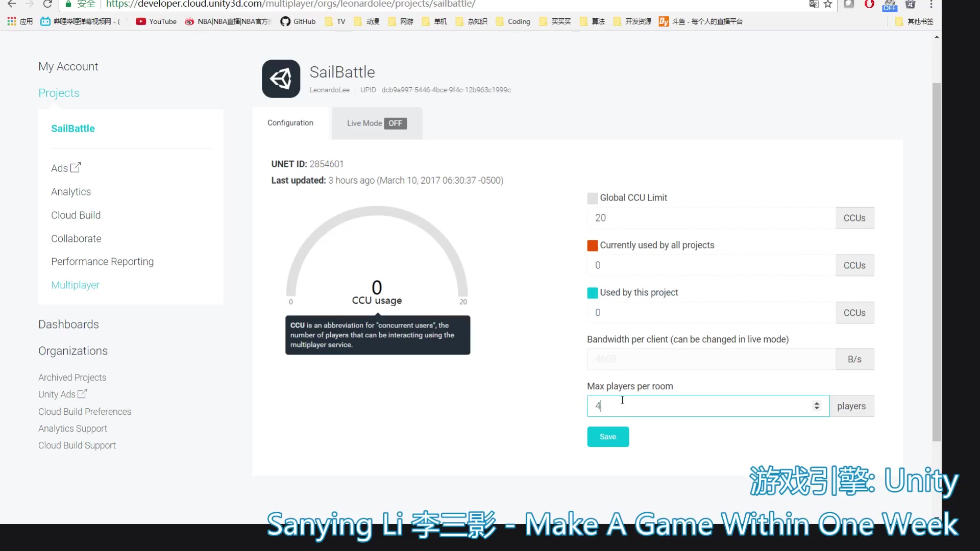Toggle Live Mode OFF switch
The width and height of the screenshot is (980, 551).
(395, 123)
